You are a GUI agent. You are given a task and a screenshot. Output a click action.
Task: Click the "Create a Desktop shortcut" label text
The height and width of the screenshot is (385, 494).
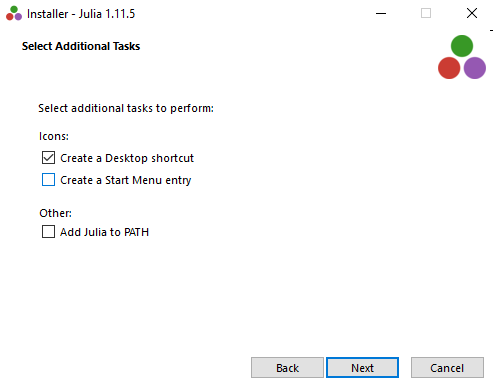click(x=127, y=158)
